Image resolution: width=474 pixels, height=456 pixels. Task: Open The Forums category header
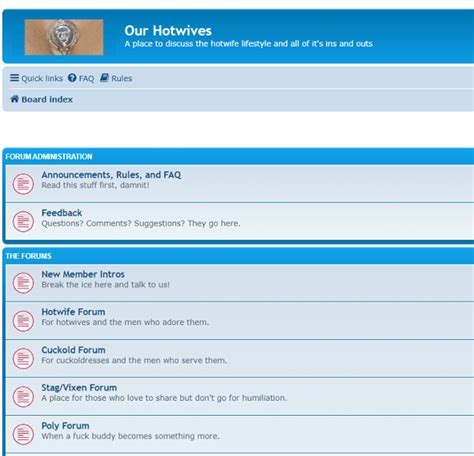(29, 256)
